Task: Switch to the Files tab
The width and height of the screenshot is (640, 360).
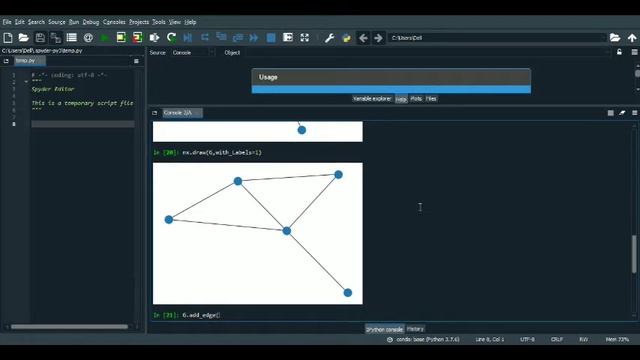Action: click(431, 99)
